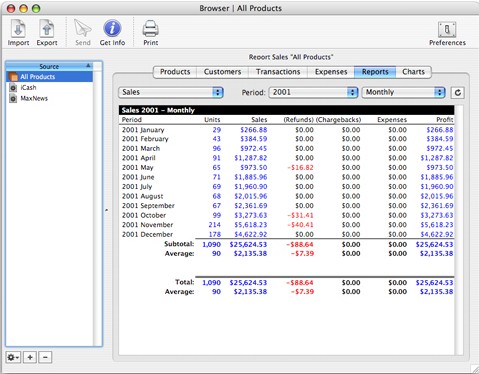
Task: Click the Sales 2001 – Monthly title bar
Action: tap(286, 110)
